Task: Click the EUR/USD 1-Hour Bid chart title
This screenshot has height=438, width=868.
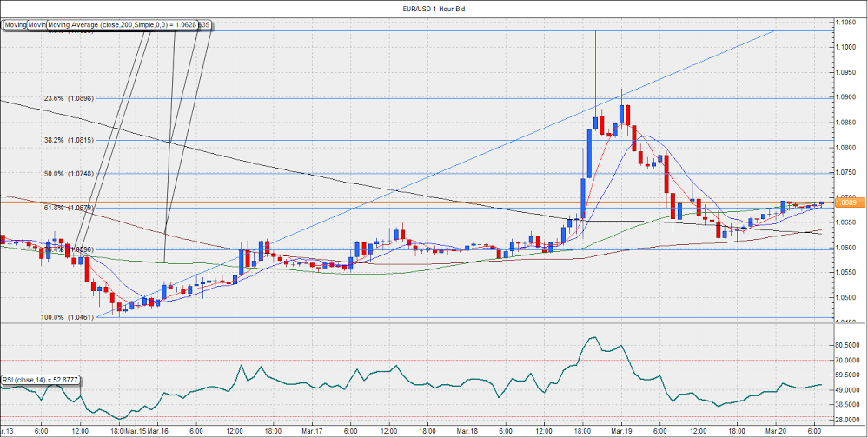Action: tap(434, 8)
